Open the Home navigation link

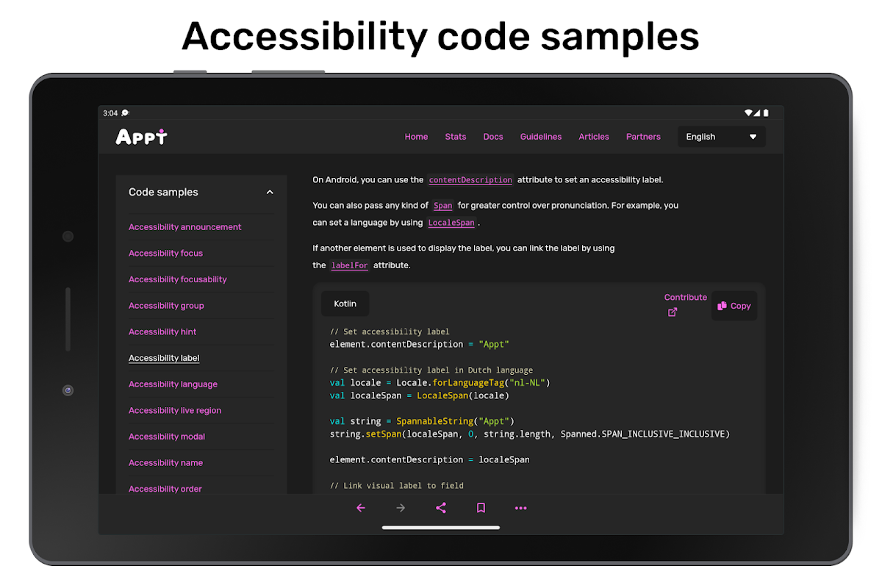[416, 137]
